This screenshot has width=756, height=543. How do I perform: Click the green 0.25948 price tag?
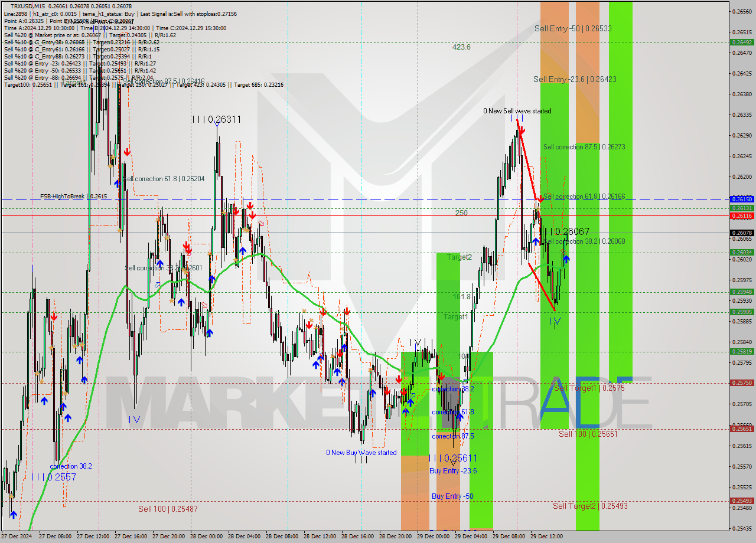point(742,292)
